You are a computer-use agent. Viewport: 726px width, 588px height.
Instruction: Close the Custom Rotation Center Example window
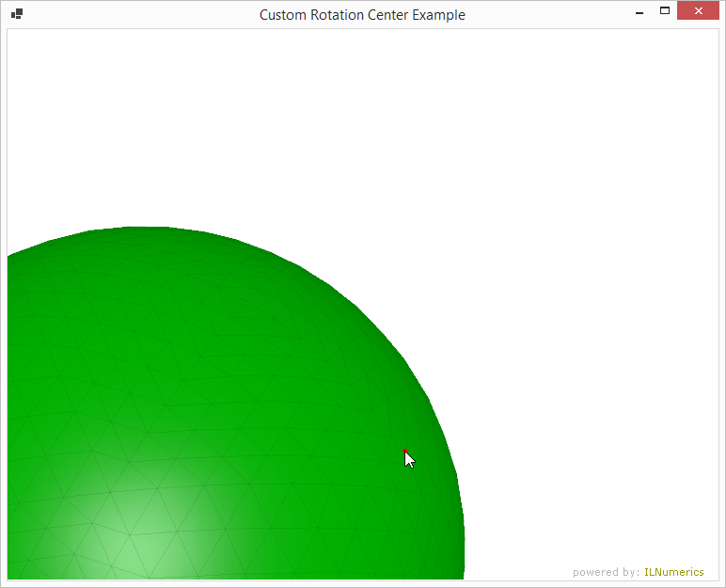(x=698, y=10)
